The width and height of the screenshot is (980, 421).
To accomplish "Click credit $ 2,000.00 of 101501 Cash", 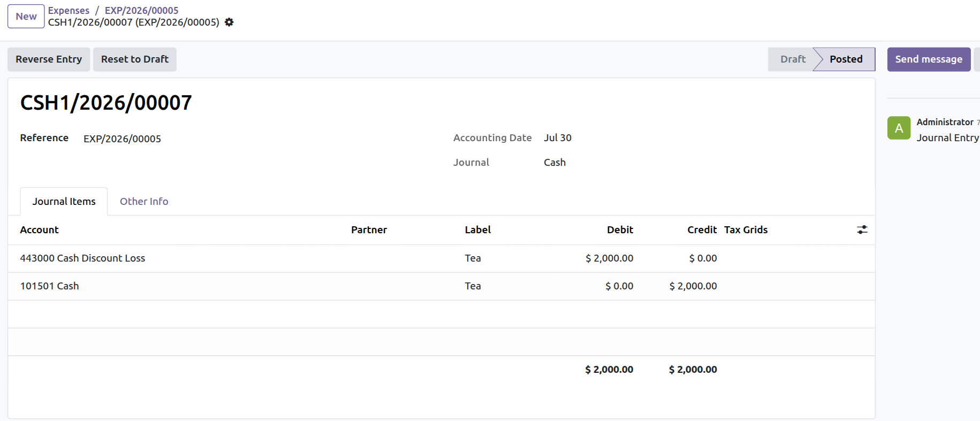I will tap(693, 286).
